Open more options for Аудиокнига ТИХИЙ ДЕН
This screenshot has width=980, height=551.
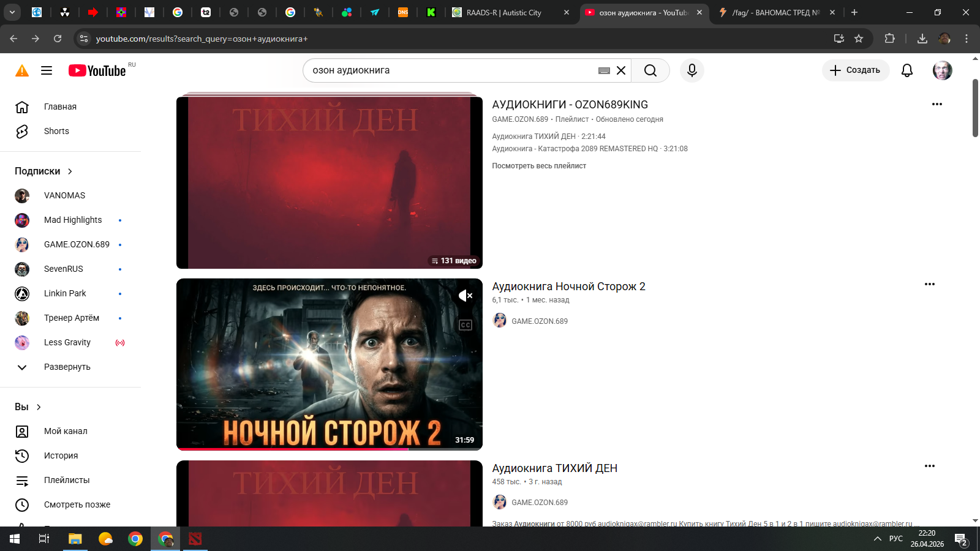[x=930, y=466]
